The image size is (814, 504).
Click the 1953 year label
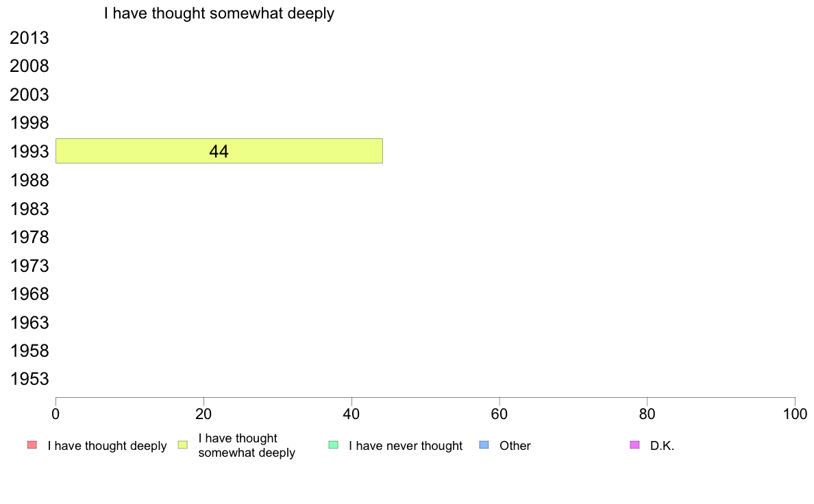pyautogui.click(x=29, y=379)
